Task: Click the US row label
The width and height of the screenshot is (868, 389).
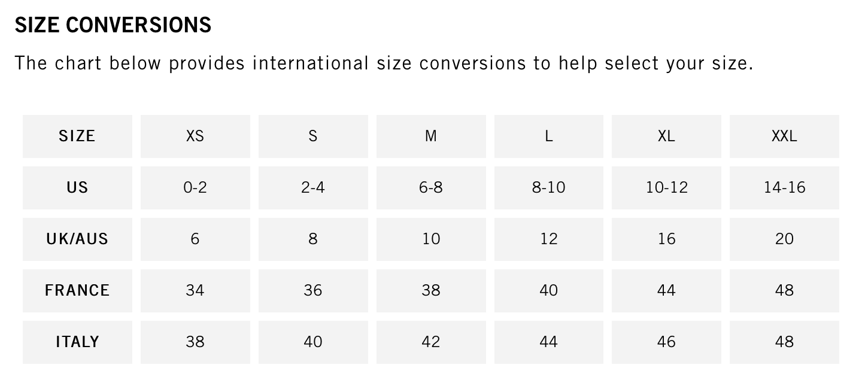Action: [77, 188]
